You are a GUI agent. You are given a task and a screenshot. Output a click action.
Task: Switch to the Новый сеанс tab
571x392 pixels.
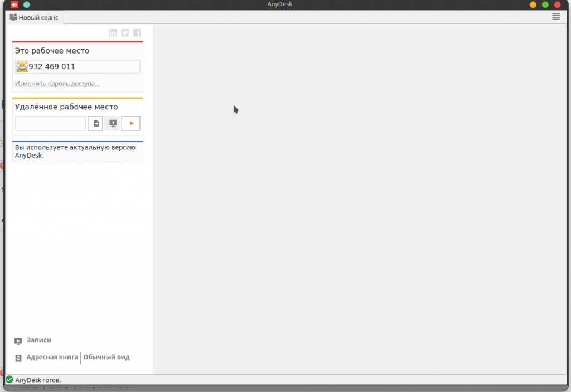point(35,17)
